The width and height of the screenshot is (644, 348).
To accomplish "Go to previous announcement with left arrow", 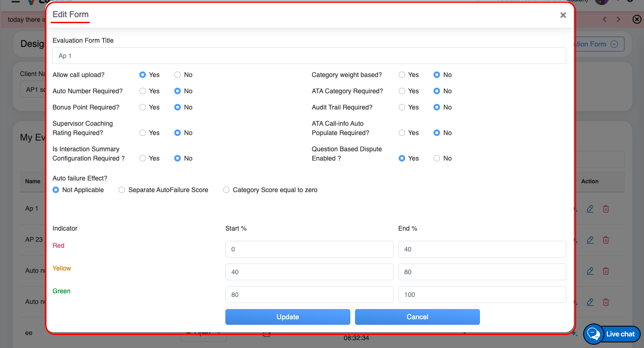I will pos(605,19).
